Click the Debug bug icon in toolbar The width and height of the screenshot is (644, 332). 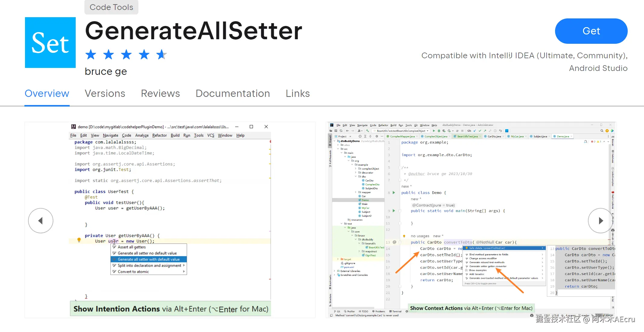pos(439,131)
